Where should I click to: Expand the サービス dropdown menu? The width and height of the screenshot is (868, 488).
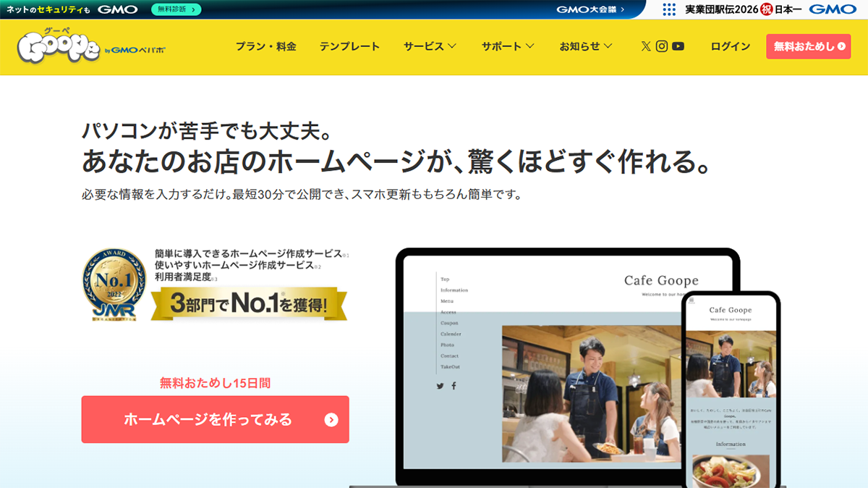point(430,46)
